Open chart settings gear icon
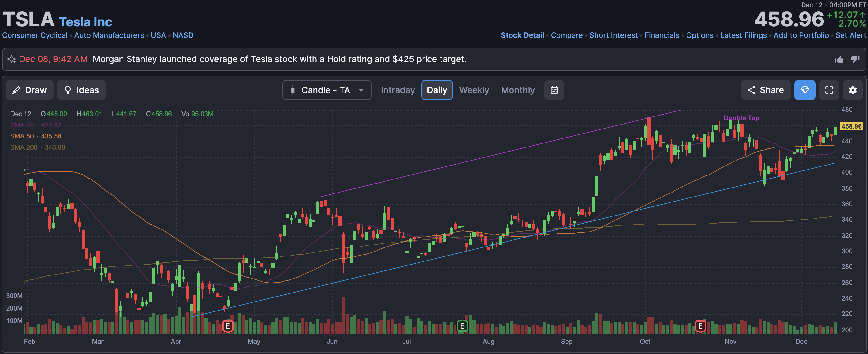Viewport: 868px width, 354px height. [852, 90]
